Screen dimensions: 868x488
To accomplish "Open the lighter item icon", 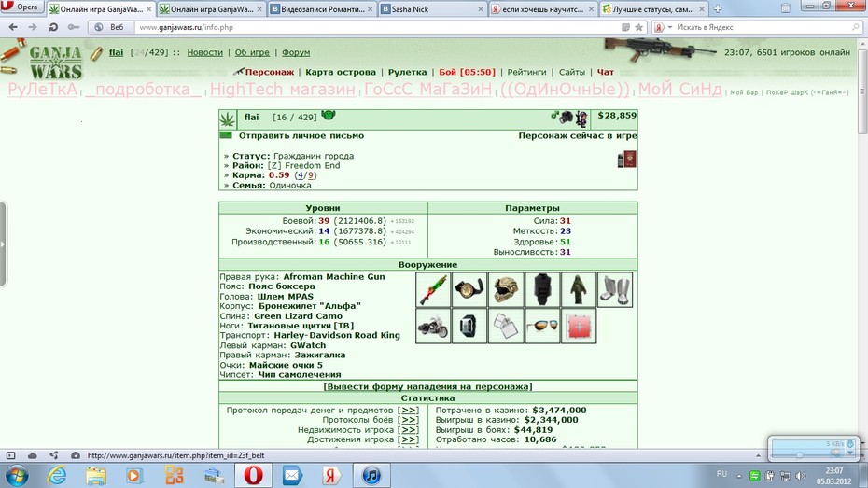I will [506, 326].
